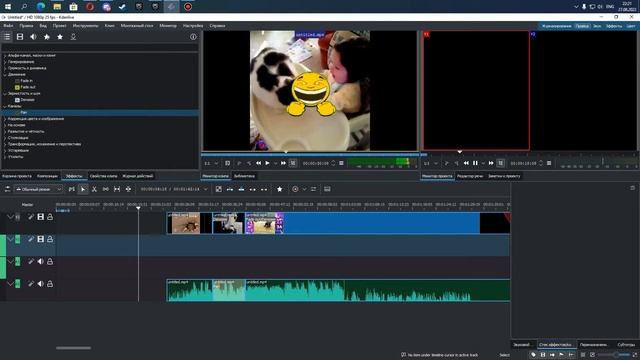This screenshot has height=360, width=640.
Task: Select the Denoiser effect
Action: 27,100
